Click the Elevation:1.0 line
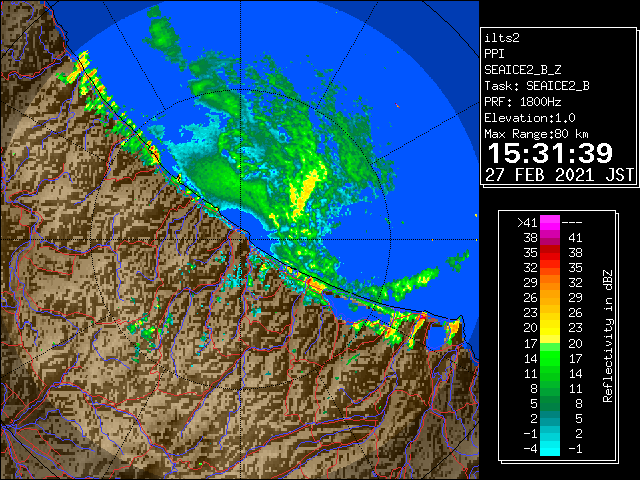The height and width of the screenshot is (480, 640). pos(530,118)
